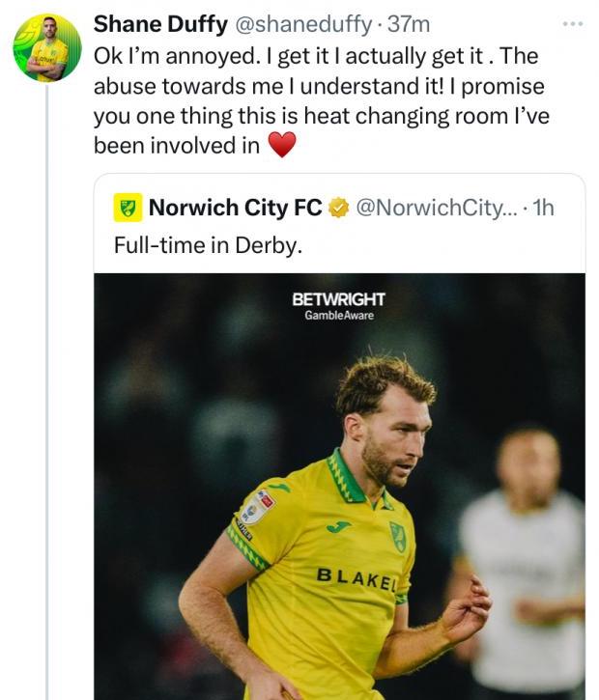The image size is (599, 700).
Task: Click the GambleAware text in the image
Action: pyautogui.click(x=338, y=316)
